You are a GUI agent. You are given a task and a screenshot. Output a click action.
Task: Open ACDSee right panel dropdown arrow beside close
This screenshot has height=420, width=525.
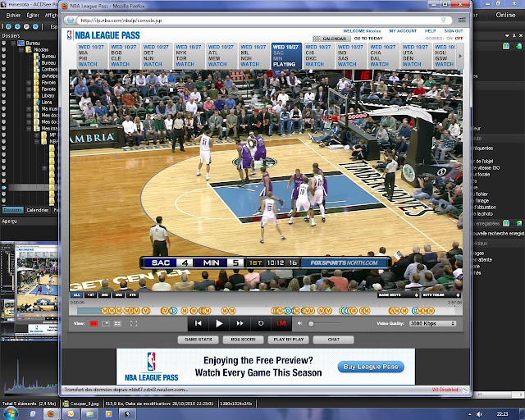(x=506, y=35)
